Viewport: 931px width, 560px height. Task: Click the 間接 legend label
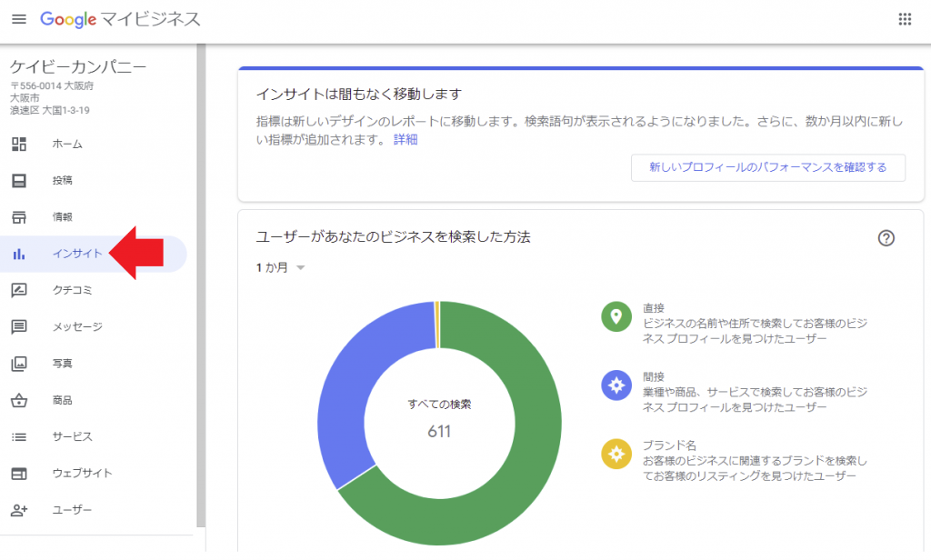coord(653,376)
